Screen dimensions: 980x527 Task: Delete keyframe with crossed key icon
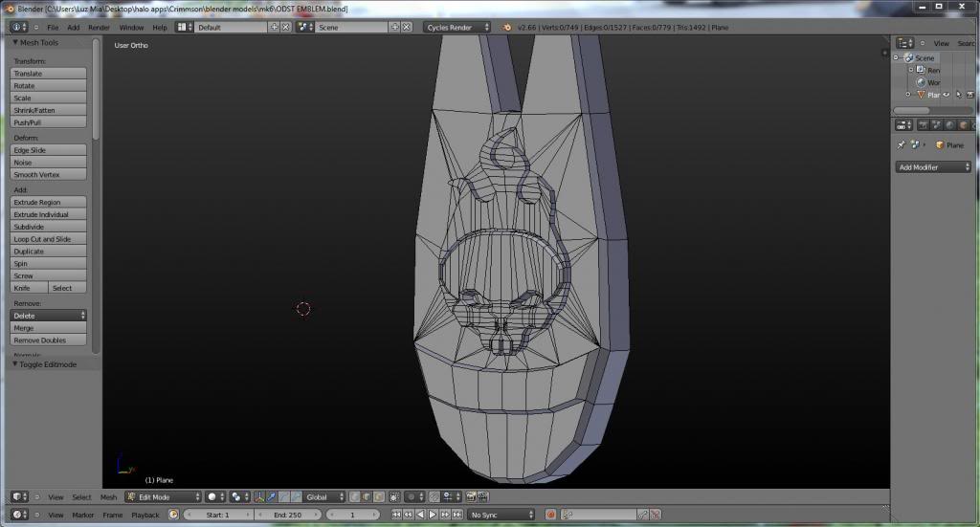655,515
